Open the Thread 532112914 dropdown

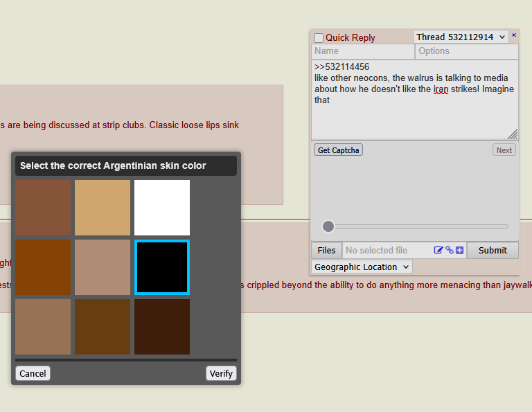[461, 37]
